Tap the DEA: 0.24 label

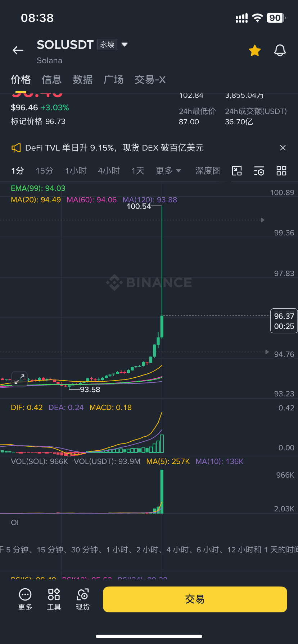coord(66,408)
